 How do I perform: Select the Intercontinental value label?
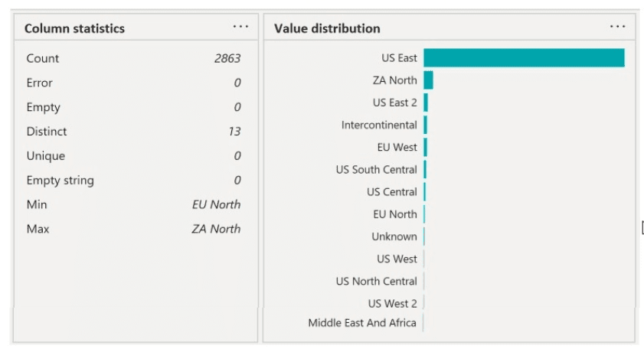tap(379, 125)
